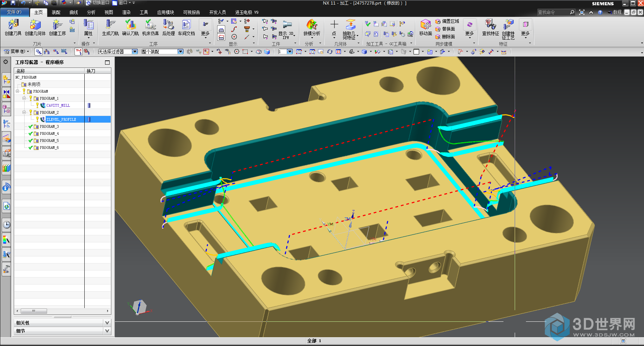Switch to the 应用模块 ribbon tab

(165, 12)
